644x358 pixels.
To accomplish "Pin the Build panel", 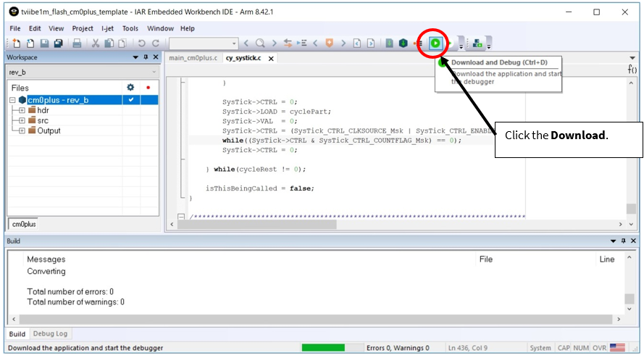I will [x=624, y=241].
